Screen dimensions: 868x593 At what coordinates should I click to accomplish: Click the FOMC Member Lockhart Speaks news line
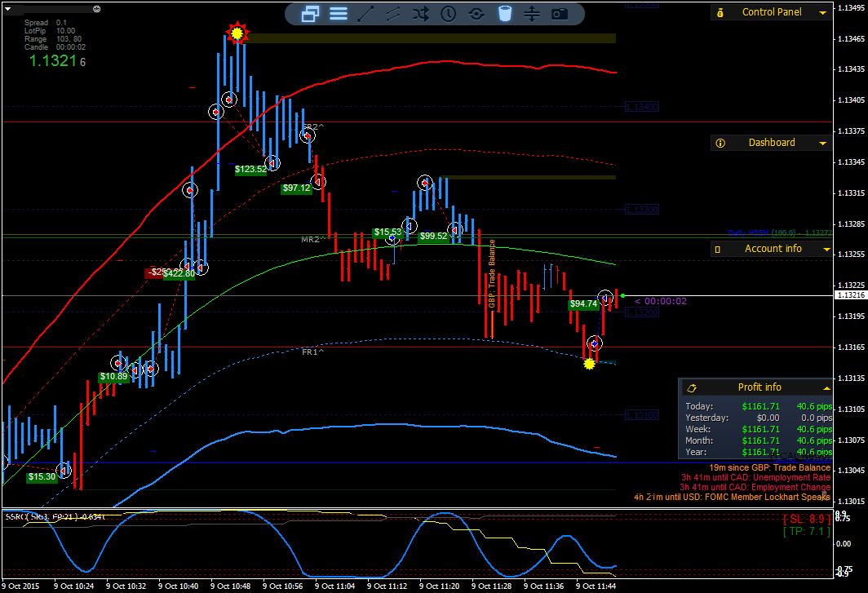(x=732, y=498)
